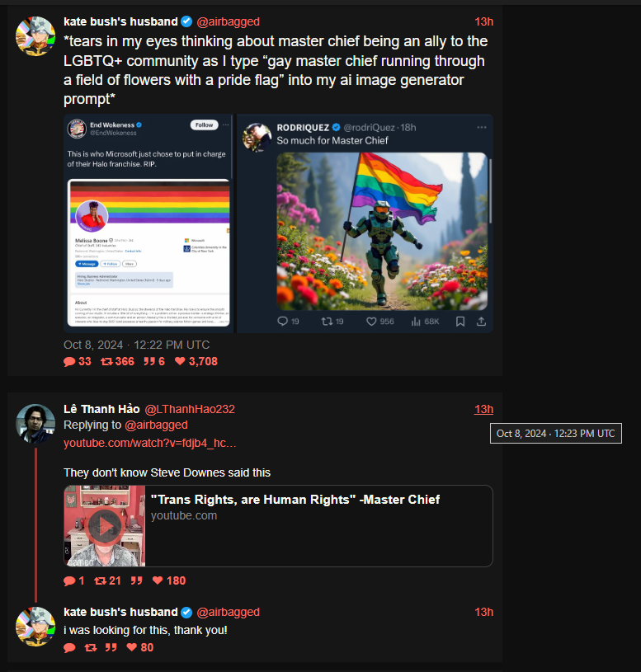Open the youtube.com/watch link in the reply

tap(149, 443)
